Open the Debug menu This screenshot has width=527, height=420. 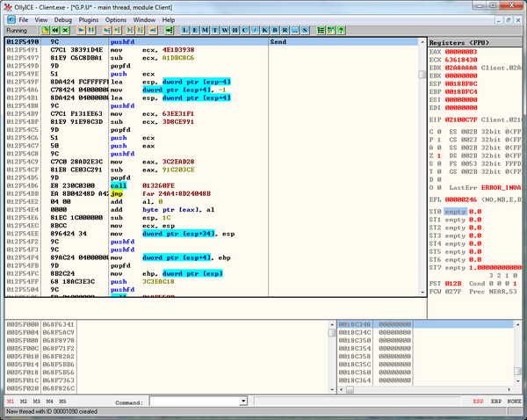click(x=63, y=18)
